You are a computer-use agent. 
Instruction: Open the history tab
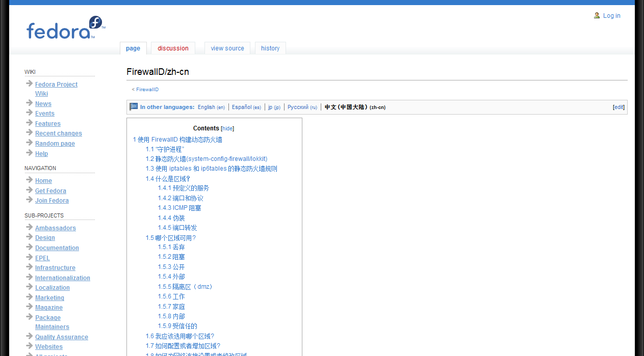click(x=270, y=48)
